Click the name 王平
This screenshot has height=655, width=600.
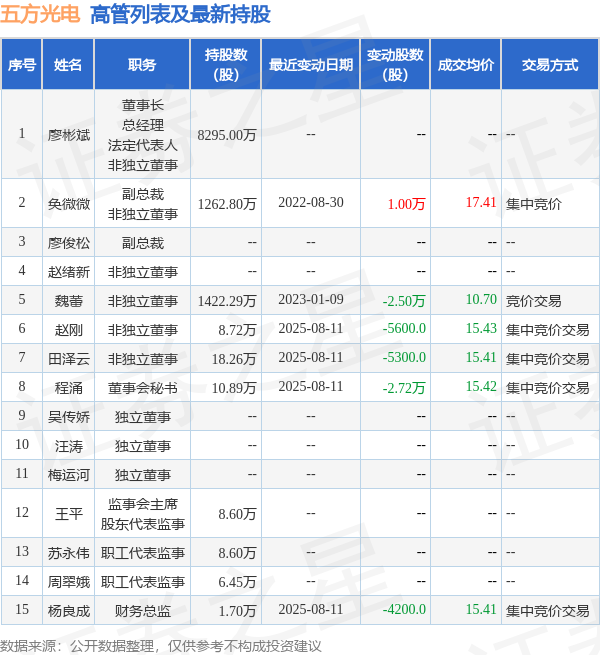[69, 514]
